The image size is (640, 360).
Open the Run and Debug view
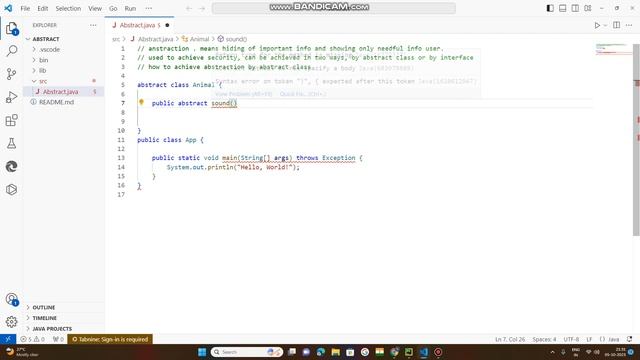11,97
